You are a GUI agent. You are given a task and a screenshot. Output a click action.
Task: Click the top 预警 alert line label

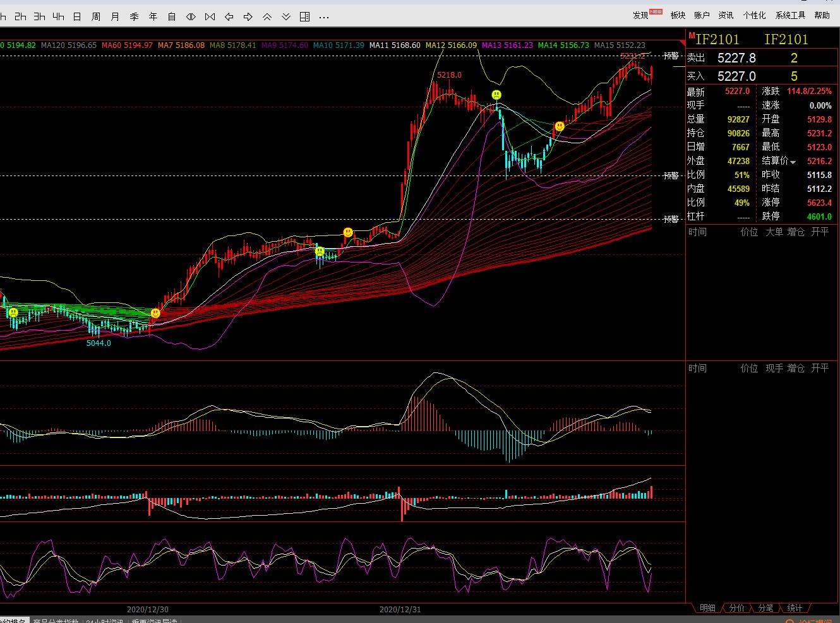tap(670, 56)
